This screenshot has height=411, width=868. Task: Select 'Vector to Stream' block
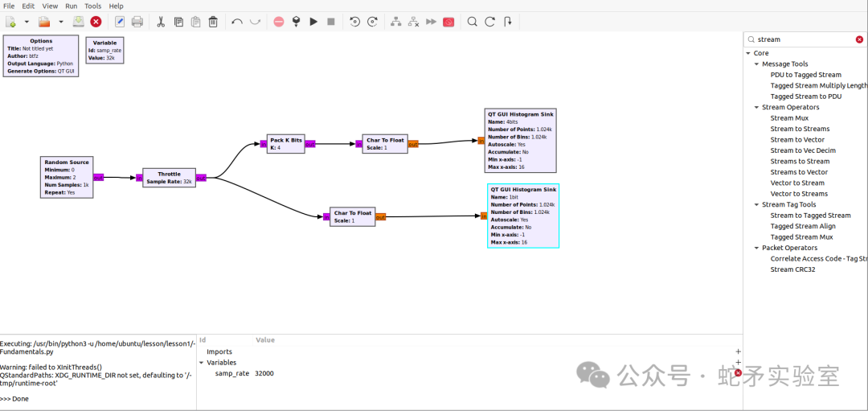[x=797, y=183]
